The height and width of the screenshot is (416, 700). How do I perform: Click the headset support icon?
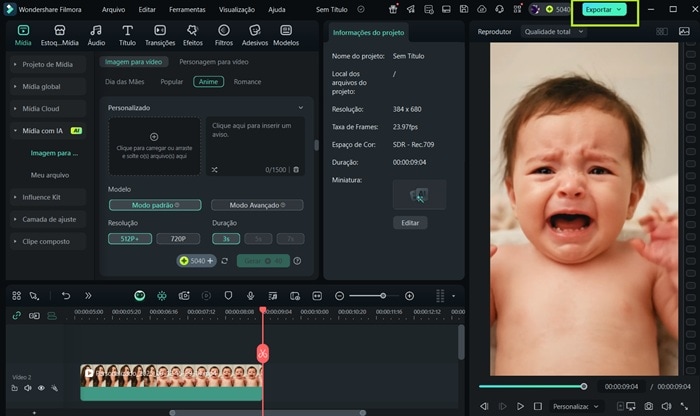pyautogui.click(x=500, y=9)
